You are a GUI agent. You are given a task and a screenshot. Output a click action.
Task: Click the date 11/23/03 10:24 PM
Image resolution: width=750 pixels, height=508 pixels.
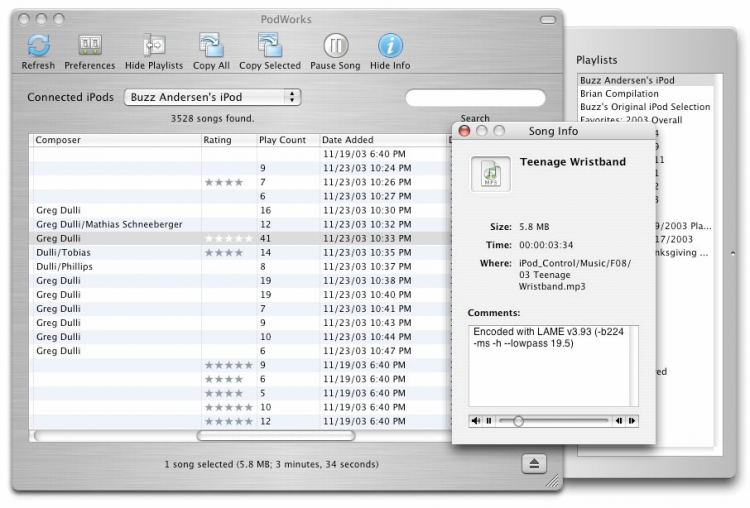pos(367,168)
